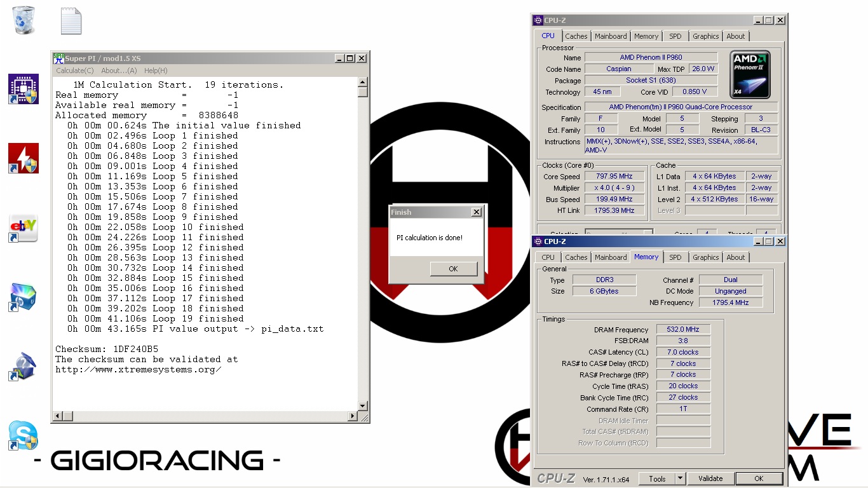Click the Validate button in CPU-Z

710,478
